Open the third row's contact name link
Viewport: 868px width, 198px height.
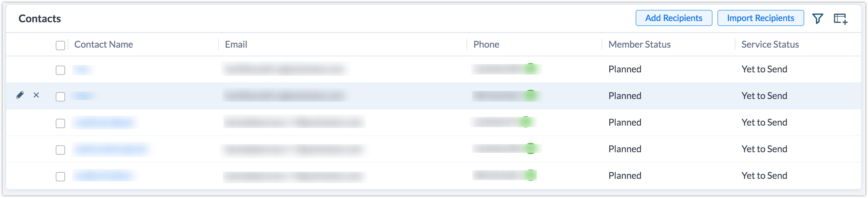[x=104, y=122]
